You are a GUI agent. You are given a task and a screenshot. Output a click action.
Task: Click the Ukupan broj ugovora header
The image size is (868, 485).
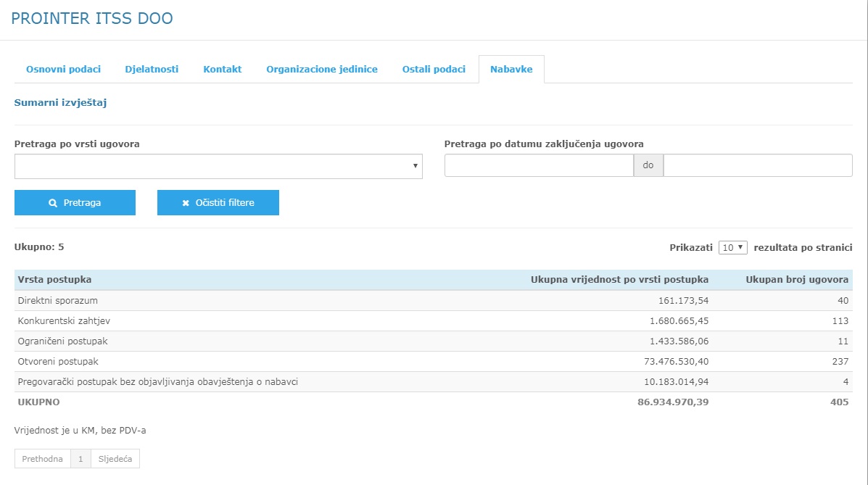(797, 280)
